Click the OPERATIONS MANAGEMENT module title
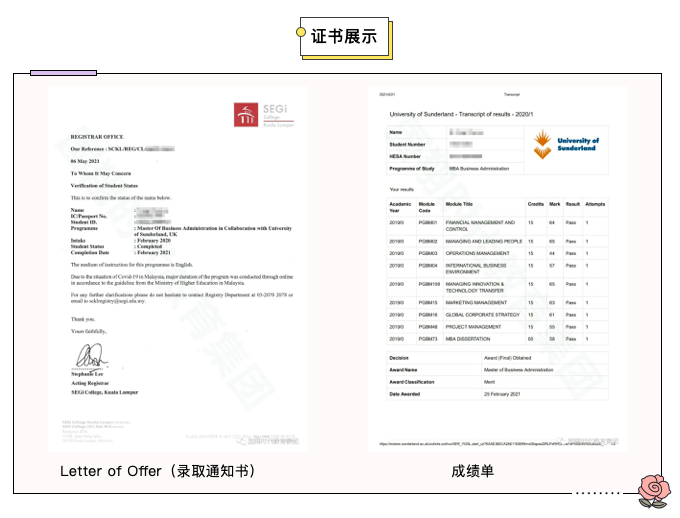 coord(477,253)
